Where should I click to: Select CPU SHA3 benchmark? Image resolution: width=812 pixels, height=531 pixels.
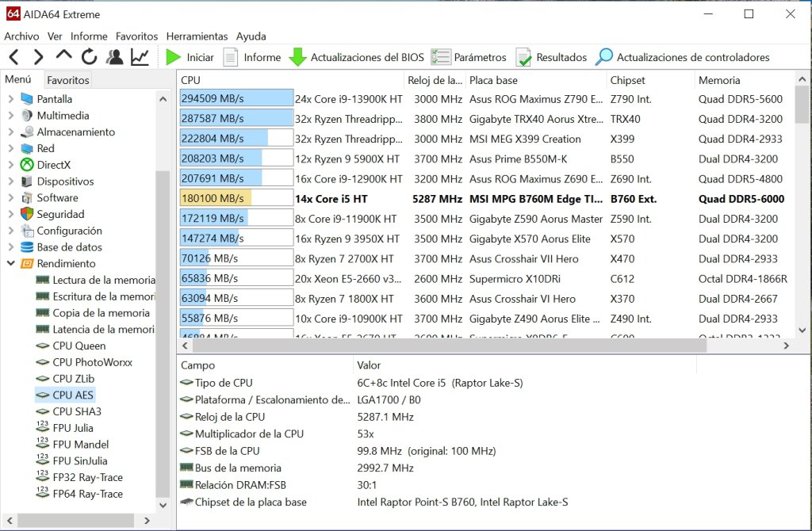point(68,411)
